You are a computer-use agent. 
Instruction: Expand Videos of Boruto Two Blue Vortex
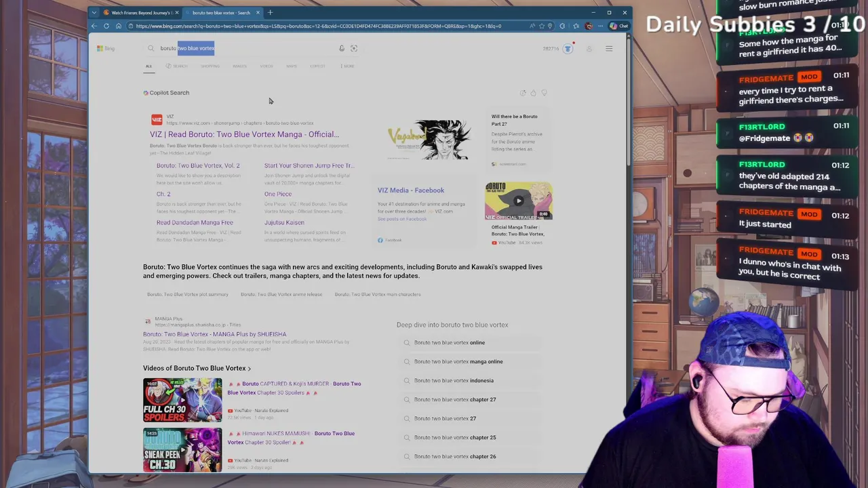coord(197,368)
